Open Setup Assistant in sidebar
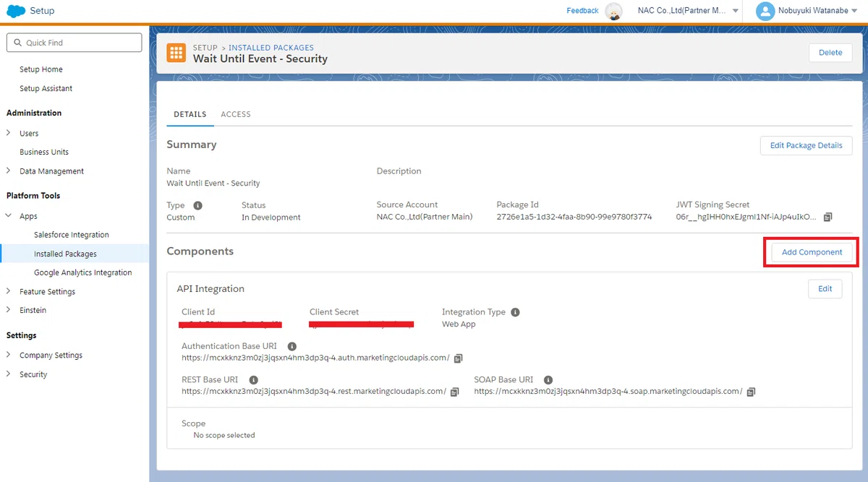868x482 pixels. (46, 88)
